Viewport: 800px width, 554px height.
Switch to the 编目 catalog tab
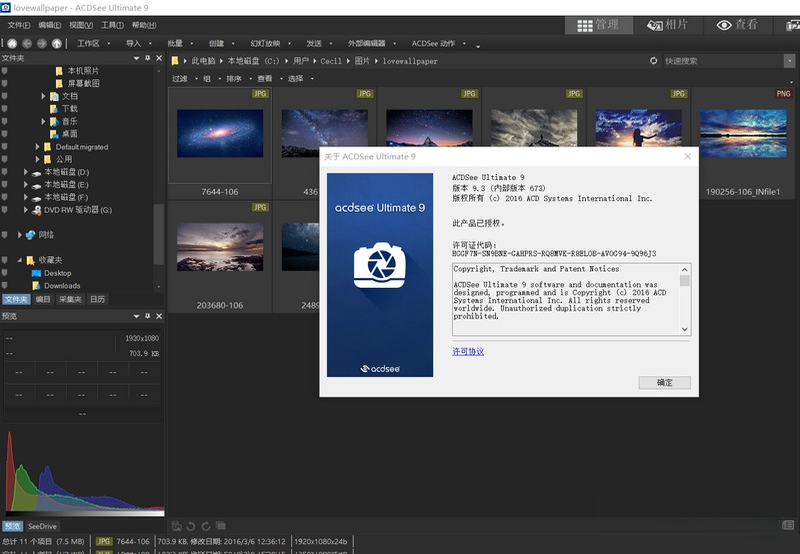click(x=43, y=299)
